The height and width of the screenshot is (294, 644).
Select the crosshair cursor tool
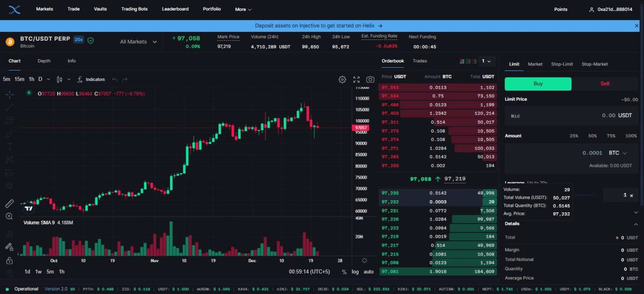click(x=9, y=94)
